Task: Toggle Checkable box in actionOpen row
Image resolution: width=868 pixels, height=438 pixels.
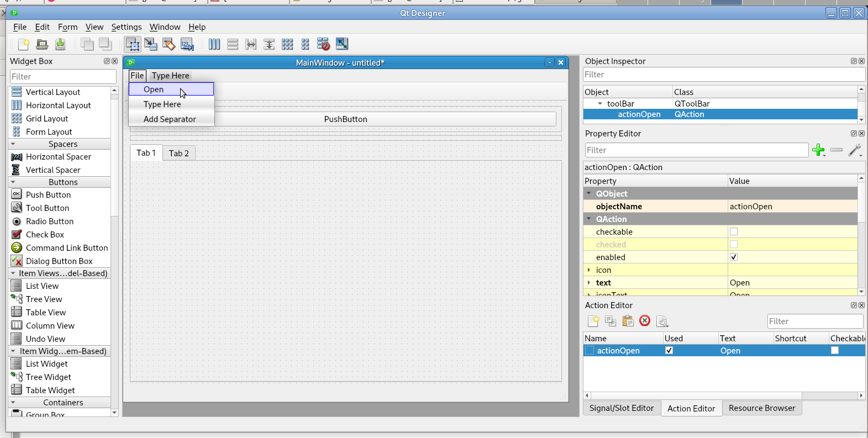Action: click(835, 351)
